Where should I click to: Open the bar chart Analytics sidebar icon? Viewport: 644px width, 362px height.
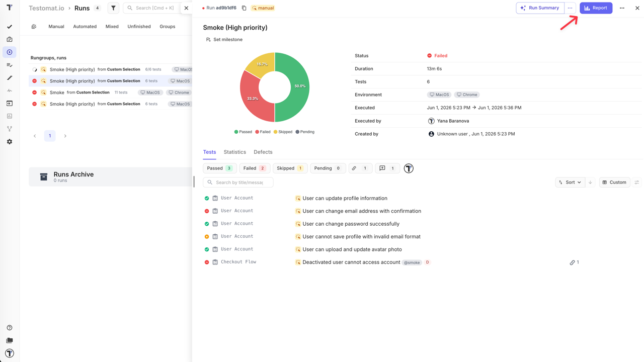click(10, 116)
